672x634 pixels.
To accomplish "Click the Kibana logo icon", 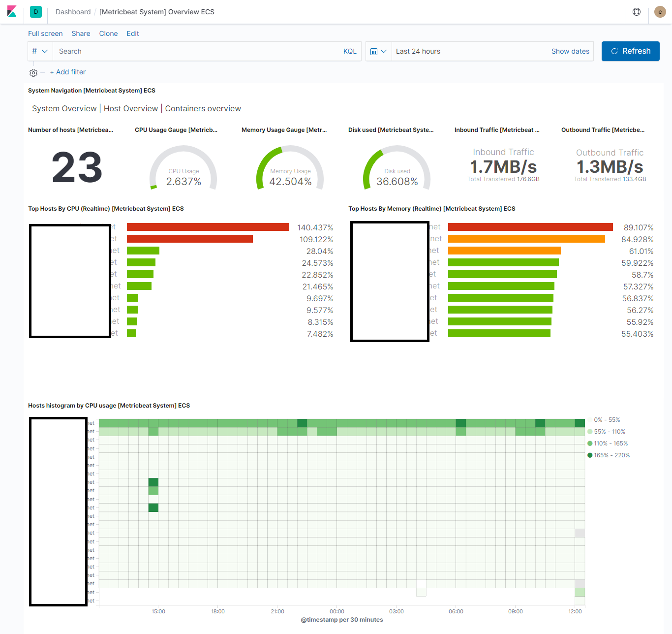I will (x=12, y=12).
